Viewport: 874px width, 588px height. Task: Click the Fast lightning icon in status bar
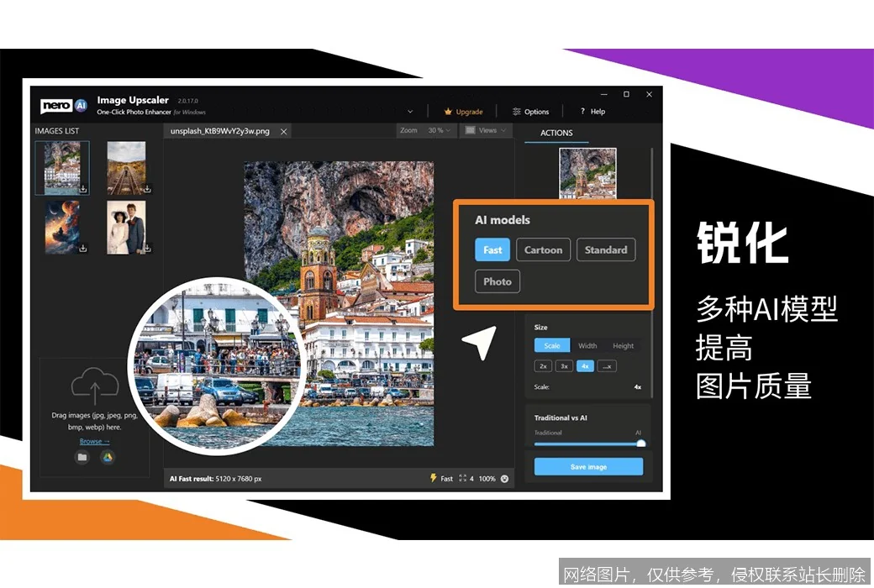pyautogui.click(x=434, y=479)
